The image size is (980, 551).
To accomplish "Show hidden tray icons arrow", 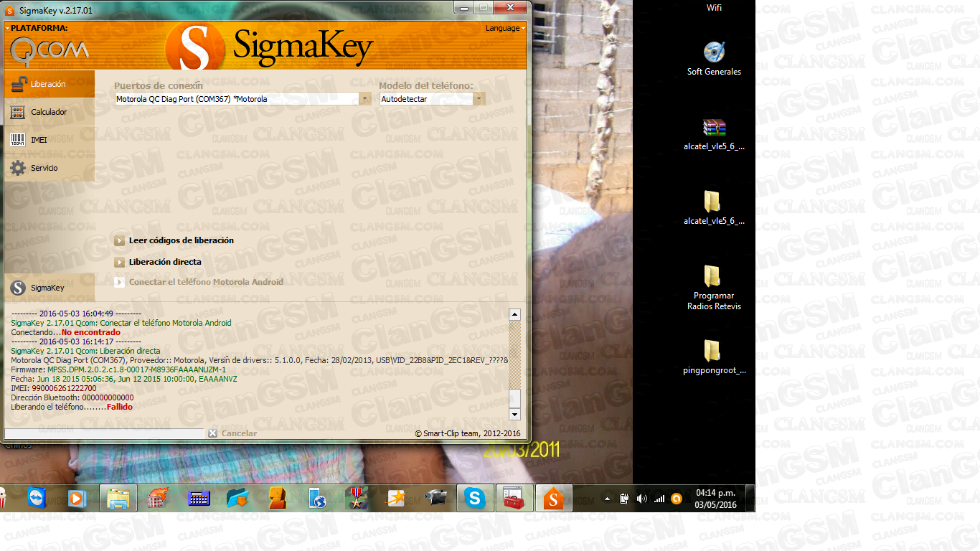I will click(608, 499).
